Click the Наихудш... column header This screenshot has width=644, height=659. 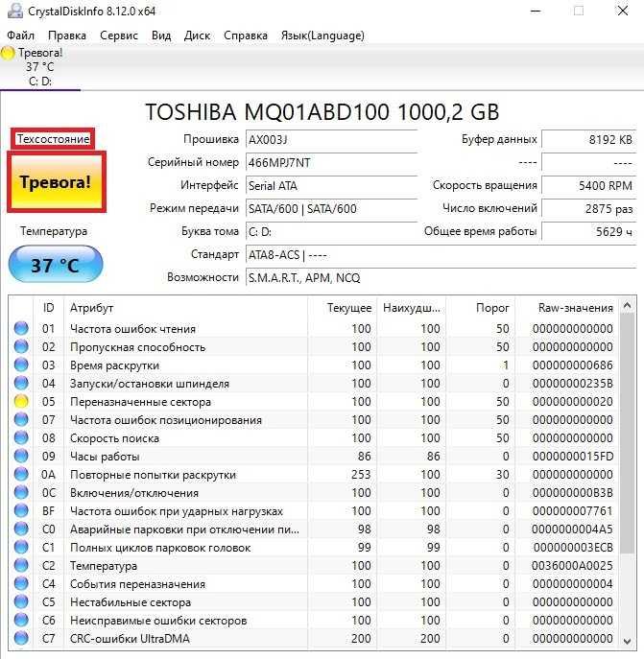click(412, 308)
